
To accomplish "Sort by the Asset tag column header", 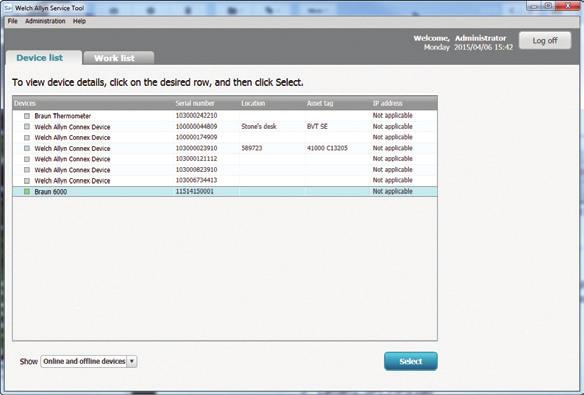I will click(x=320, y=103).
